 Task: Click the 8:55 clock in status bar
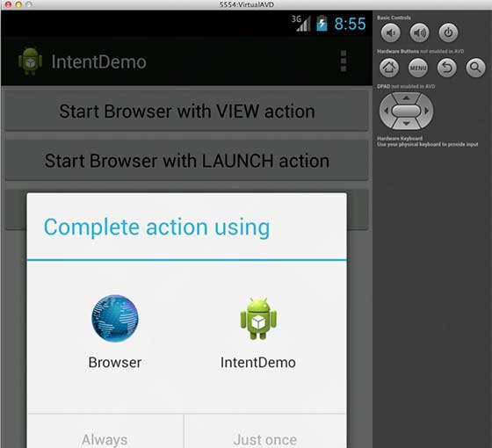pos(350,24)
